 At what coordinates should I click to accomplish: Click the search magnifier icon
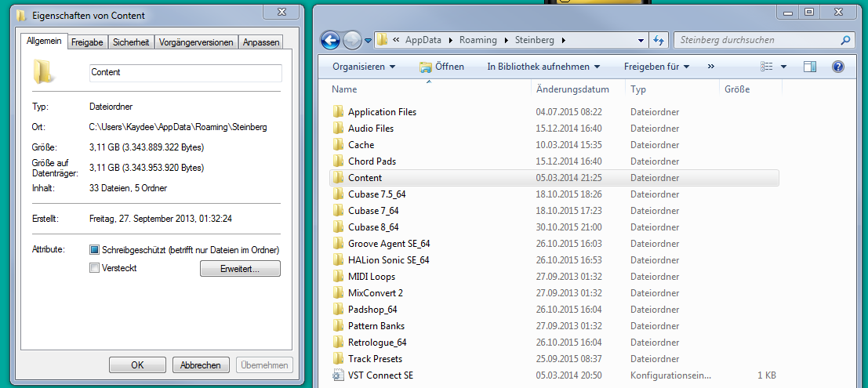[845, 41]
